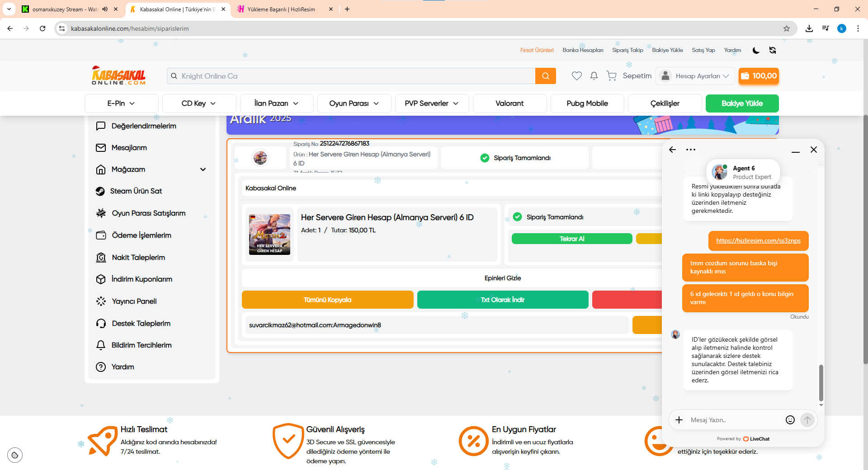Open the Chrome three-dot menu
Screen dimensions: 868x470
click(858, 28)
